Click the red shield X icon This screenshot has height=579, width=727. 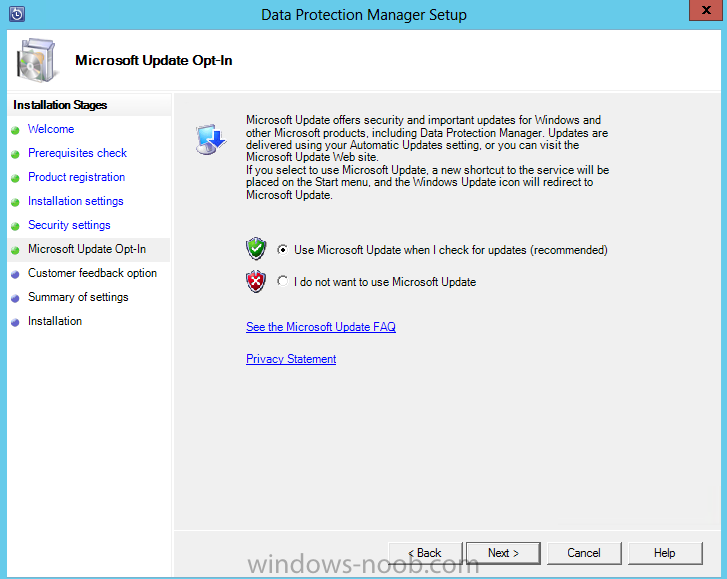pyautogui.click(x=256, y=281)
